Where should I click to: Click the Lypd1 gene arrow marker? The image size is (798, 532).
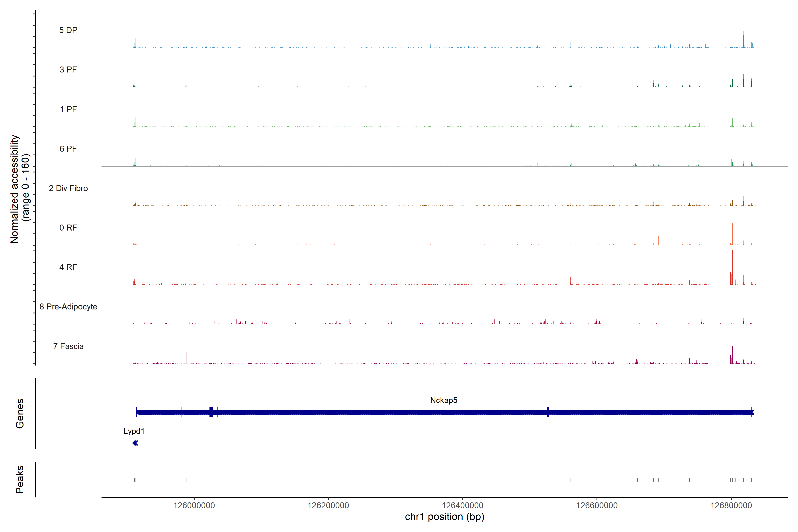tap(135, 443)
